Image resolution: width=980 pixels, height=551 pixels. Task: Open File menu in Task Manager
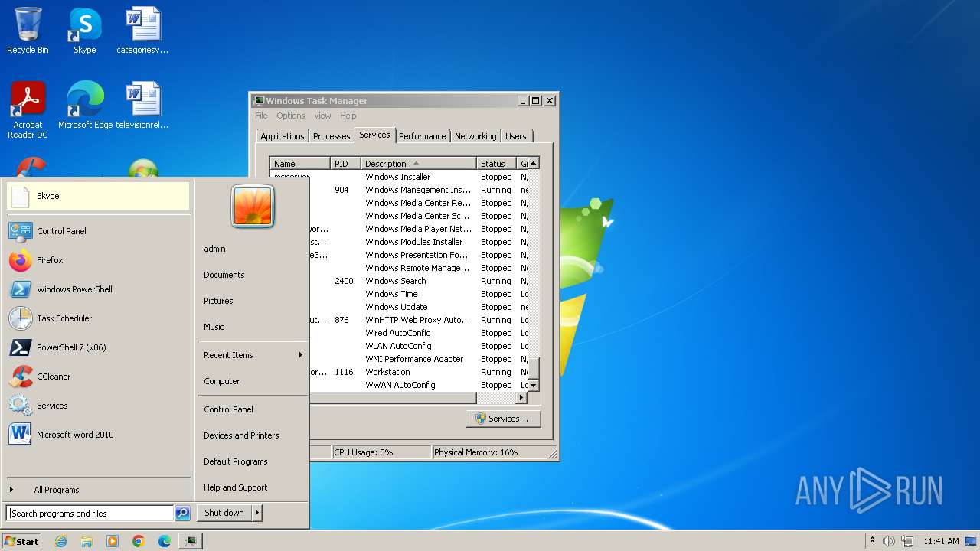261,116
